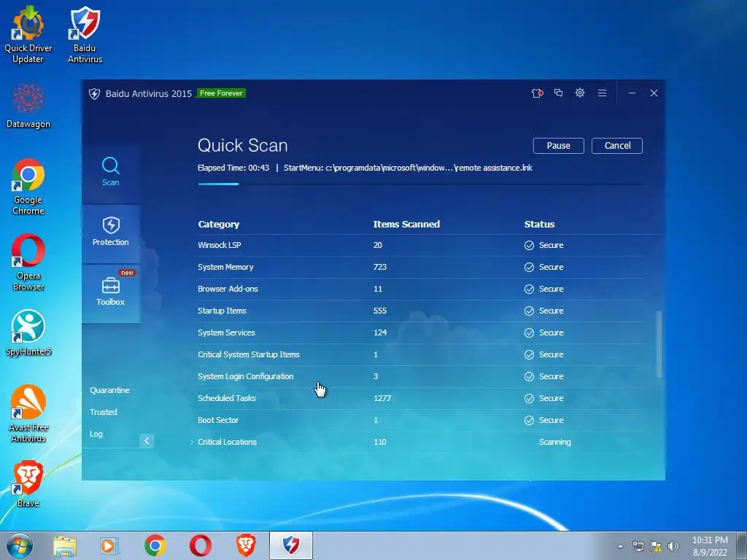Select the Startup Items row

coord(420,311)
